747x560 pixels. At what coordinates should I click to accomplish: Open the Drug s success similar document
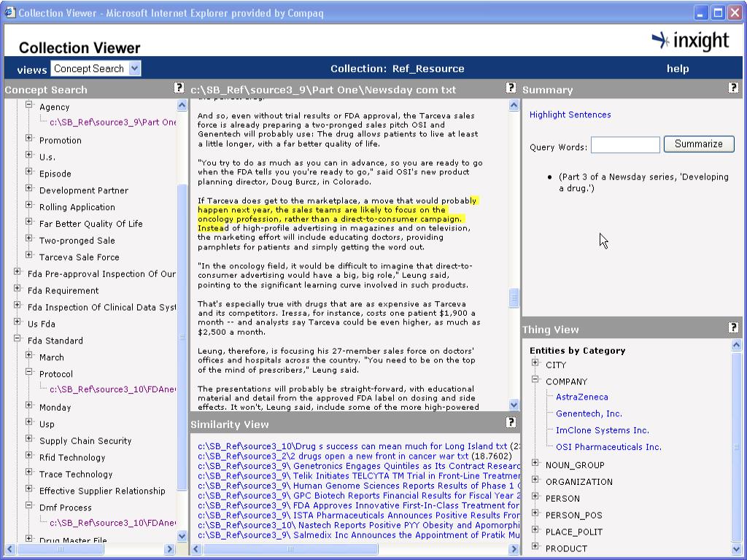(352, 446)
